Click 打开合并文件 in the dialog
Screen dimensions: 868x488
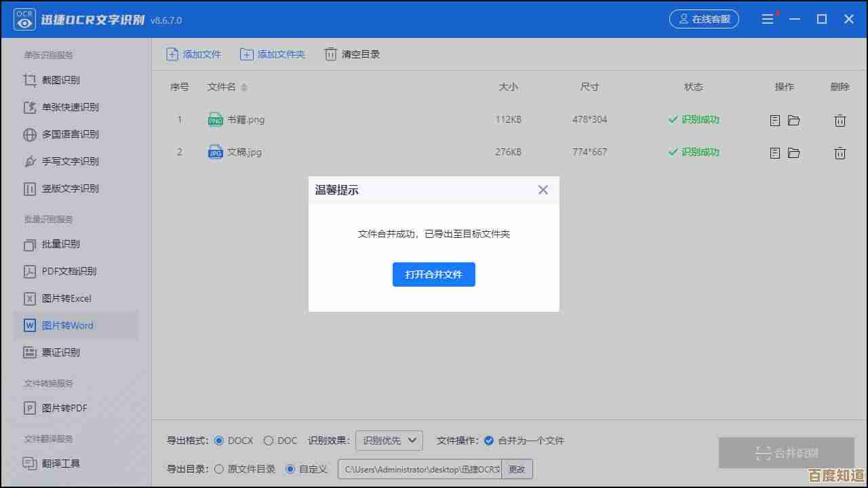pos(433,274)
